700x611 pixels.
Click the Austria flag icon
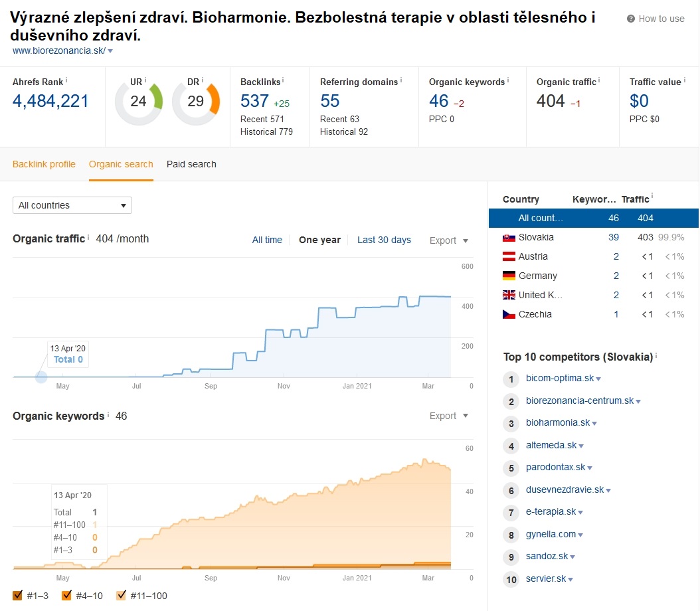(509, 256)
